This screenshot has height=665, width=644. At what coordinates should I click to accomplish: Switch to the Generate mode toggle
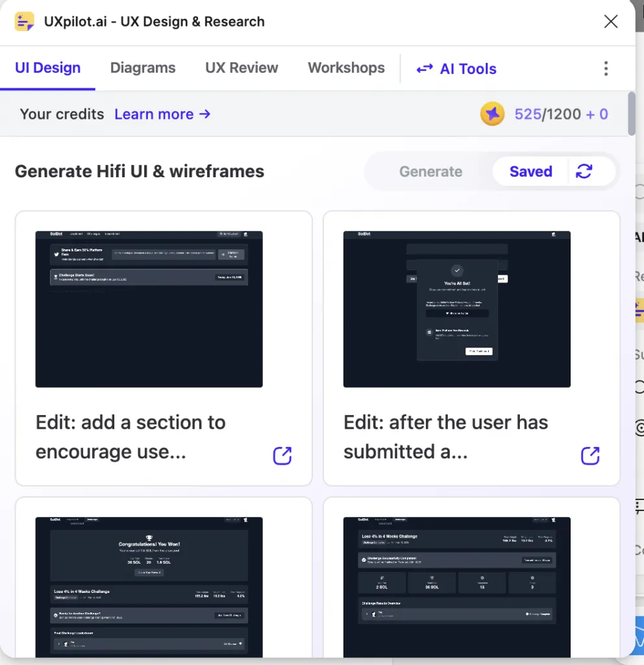[x=430, y=171]
